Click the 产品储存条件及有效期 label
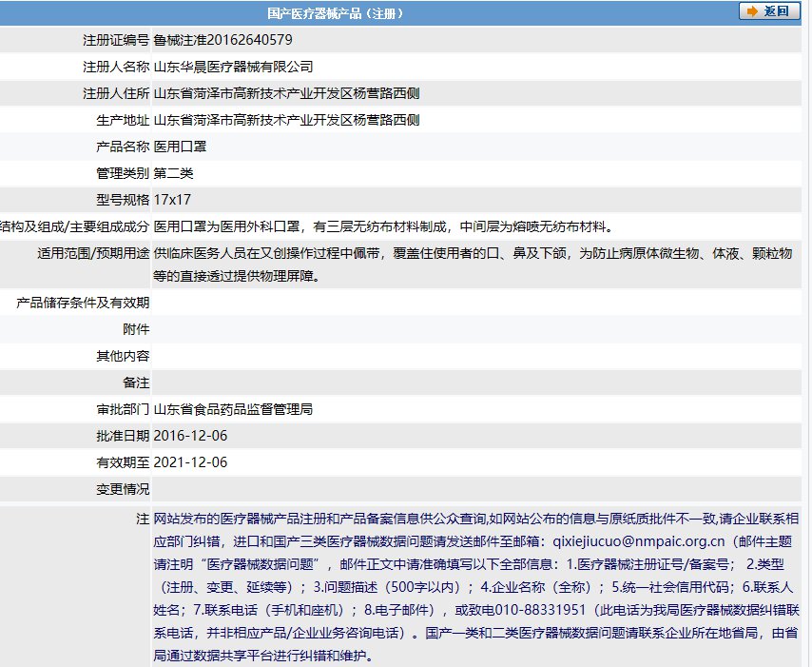 pyautogui.click(x=84, y=303)
